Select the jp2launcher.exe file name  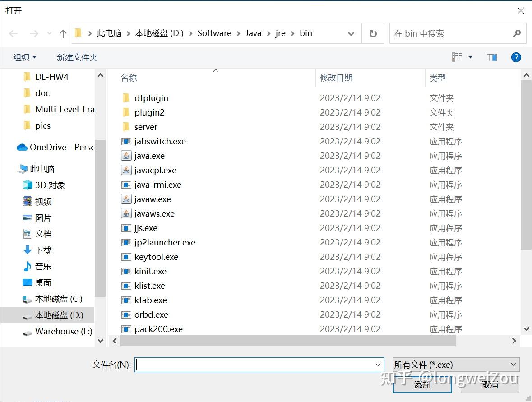coord(165,243)
